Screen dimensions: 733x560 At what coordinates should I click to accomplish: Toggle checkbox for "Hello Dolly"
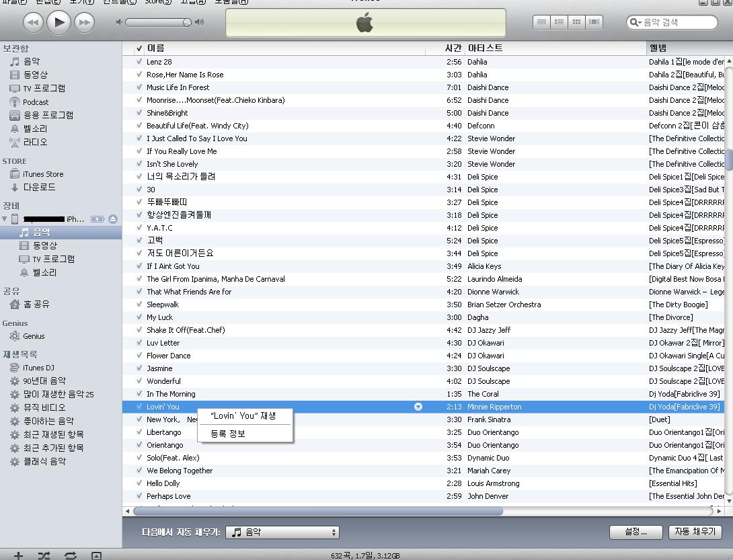pyautogui.click(x=139, y=483)
